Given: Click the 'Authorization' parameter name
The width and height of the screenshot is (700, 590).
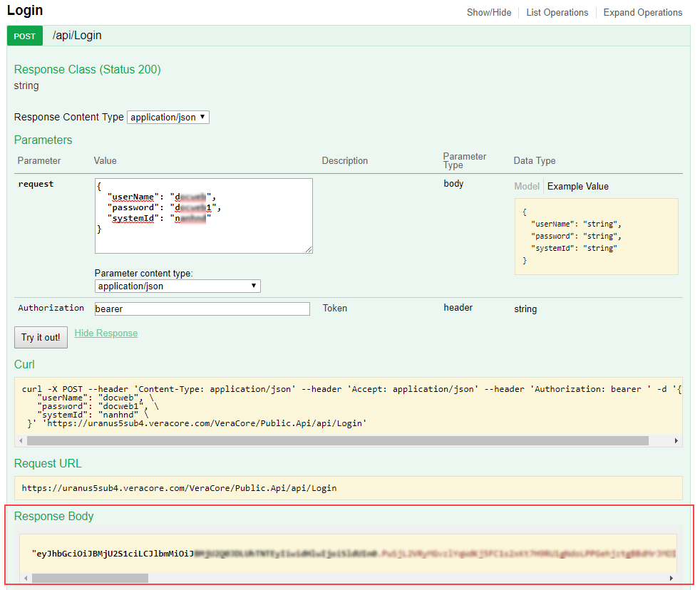Looking at the screenshot, I should [x=51, y=308].
